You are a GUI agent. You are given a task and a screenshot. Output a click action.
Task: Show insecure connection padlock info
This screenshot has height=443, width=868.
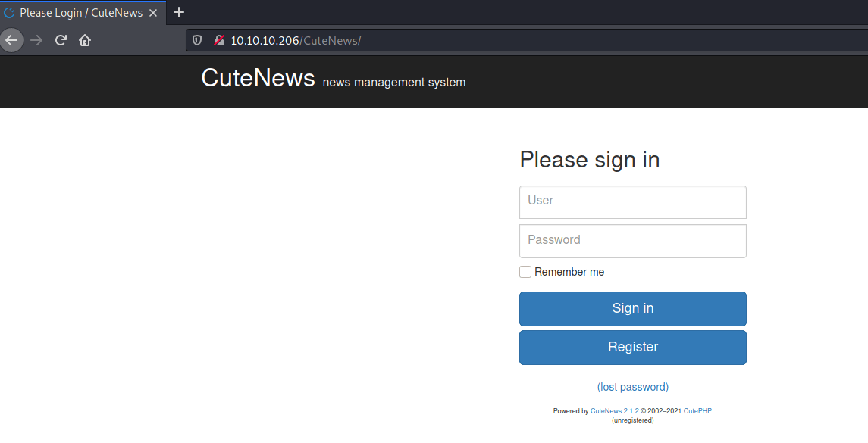[218, 40]
